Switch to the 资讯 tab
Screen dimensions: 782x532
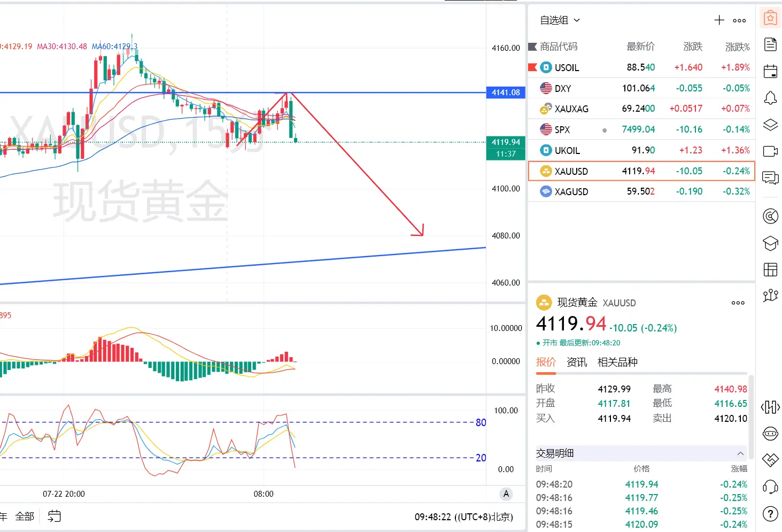click(x=576, y=362)
